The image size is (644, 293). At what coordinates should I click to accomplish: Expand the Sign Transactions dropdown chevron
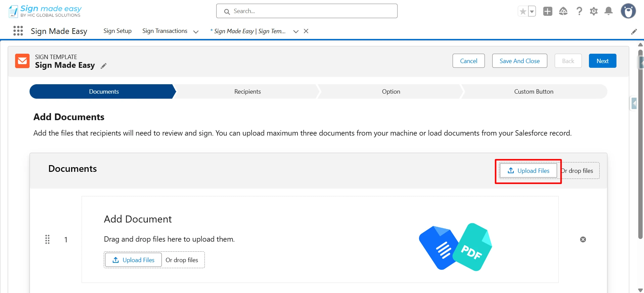click(x=196, y=32)
